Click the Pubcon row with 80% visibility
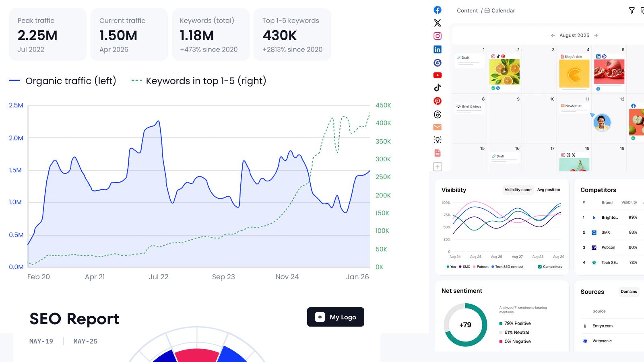The width and height of the screenshot is (644, 362). coord(612,248)
